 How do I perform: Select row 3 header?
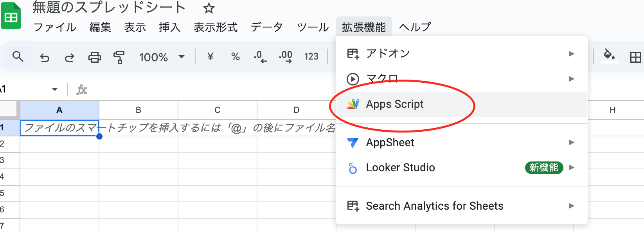(10, 161)
